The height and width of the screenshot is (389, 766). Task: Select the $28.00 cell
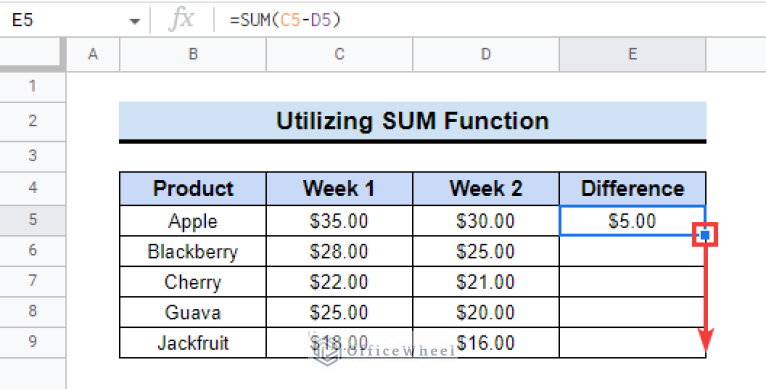340,251
